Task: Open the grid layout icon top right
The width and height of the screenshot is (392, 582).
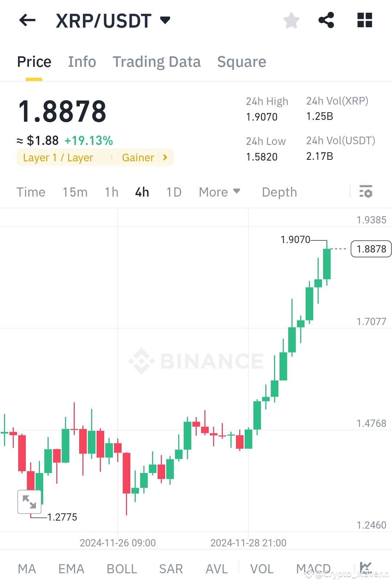Action: click(364, 21)
